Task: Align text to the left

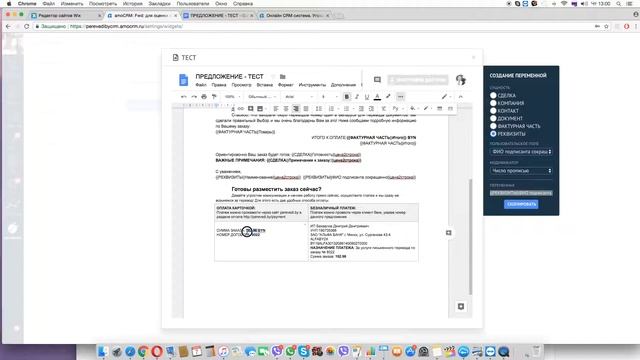Action: click(276, 109)
